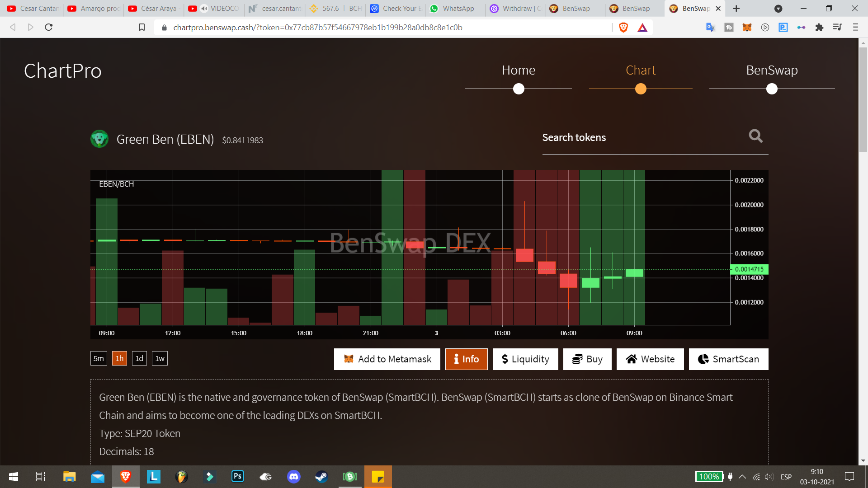868x488 pixels.
Task: Open the notification center icon
Action: 849,477
